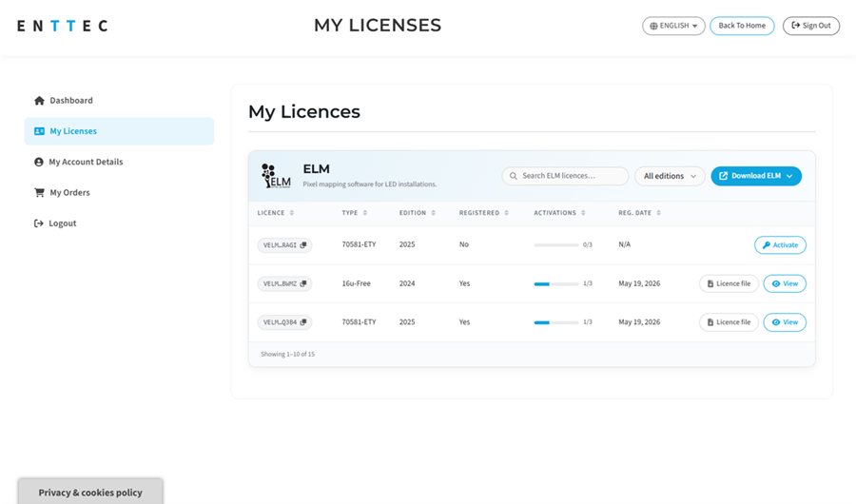Screen dimensions: 856x504
Task: Sort table by Reg. Date column arrows
Action: pyautogui.click(x=658, y=213)
